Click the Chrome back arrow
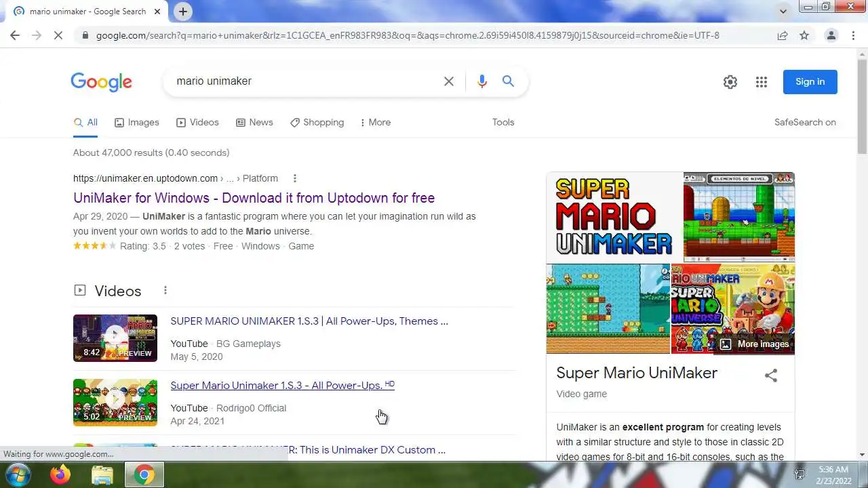Image resolution: width=868 pixels, height=488 pixels. [15, 35]
